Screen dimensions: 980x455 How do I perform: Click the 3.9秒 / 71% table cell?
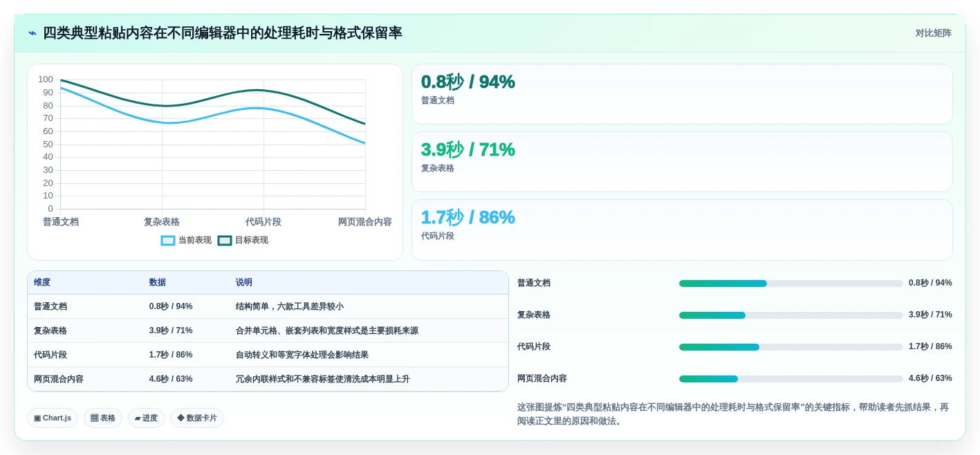171,331
